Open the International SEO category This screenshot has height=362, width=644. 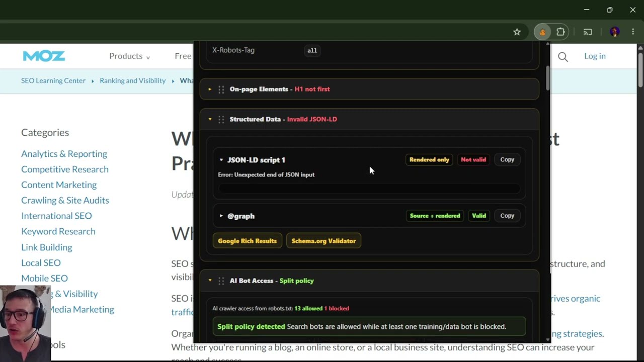click(56, 216)
